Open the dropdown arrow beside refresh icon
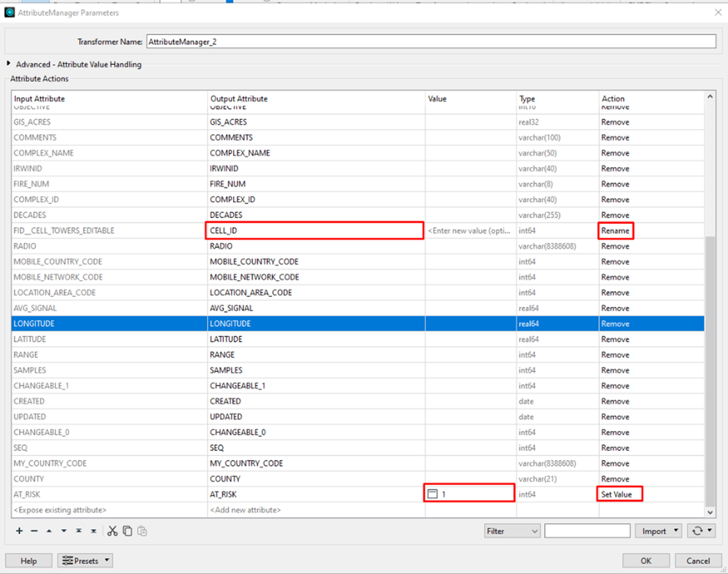The width and height of the screenshot is (728, 574). 710,530
